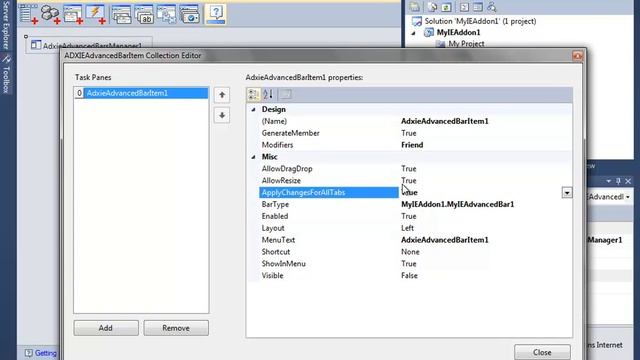
Task: Click the lightning-bolt add icon in designer toolbar
Action: (96, 14)
